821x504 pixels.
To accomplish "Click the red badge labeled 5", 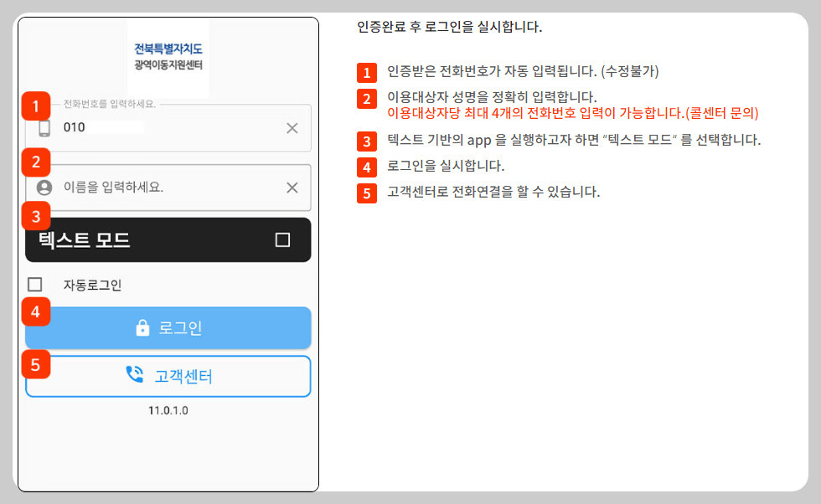I will [35, 365].
